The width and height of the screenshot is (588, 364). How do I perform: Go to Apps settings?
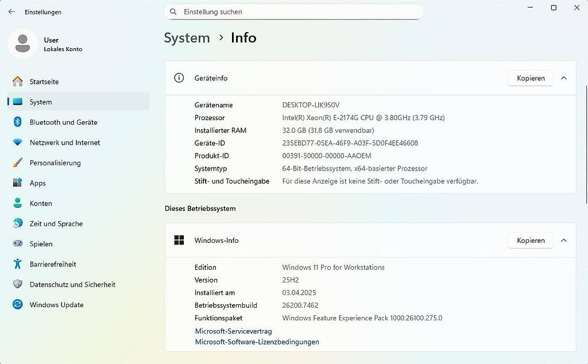coord(37,183)
